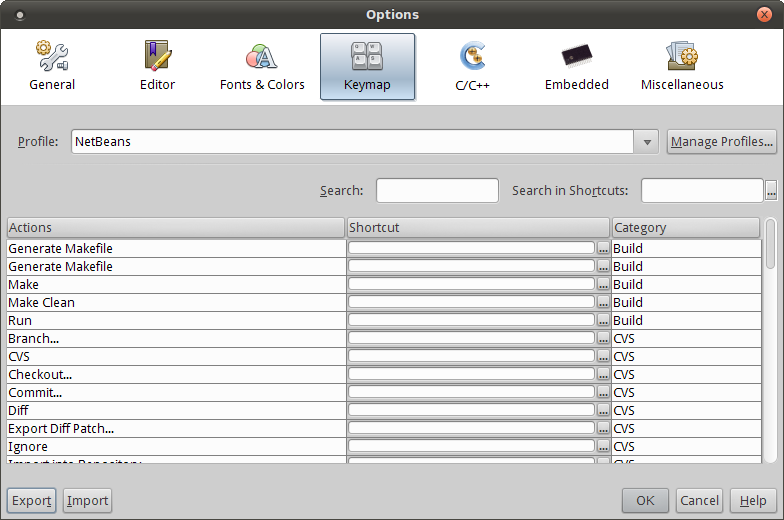Edit shortcut field for Commit... action

coord(472,392)
